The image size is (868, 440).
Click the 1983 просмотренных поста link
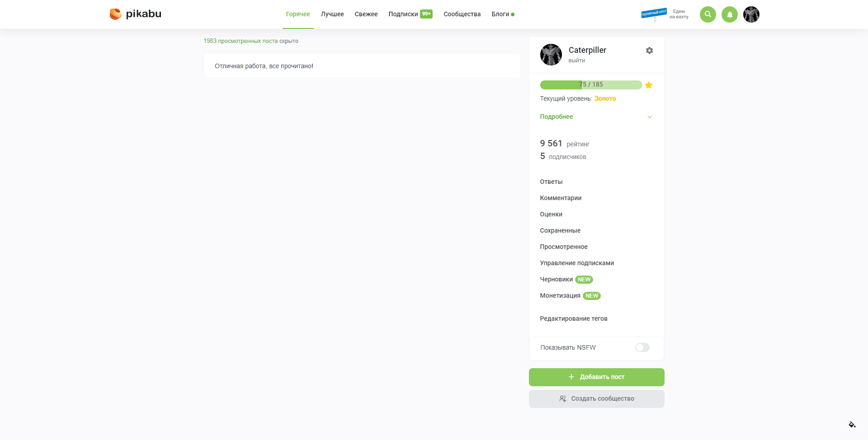tap(241, 41)
